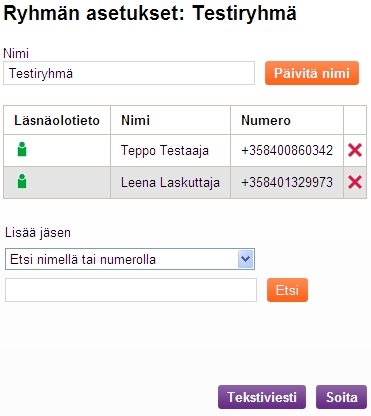Remove Leena Laskuttaja with red X icon
Screen dimensions: 371x416
click(x=355, y=182)
